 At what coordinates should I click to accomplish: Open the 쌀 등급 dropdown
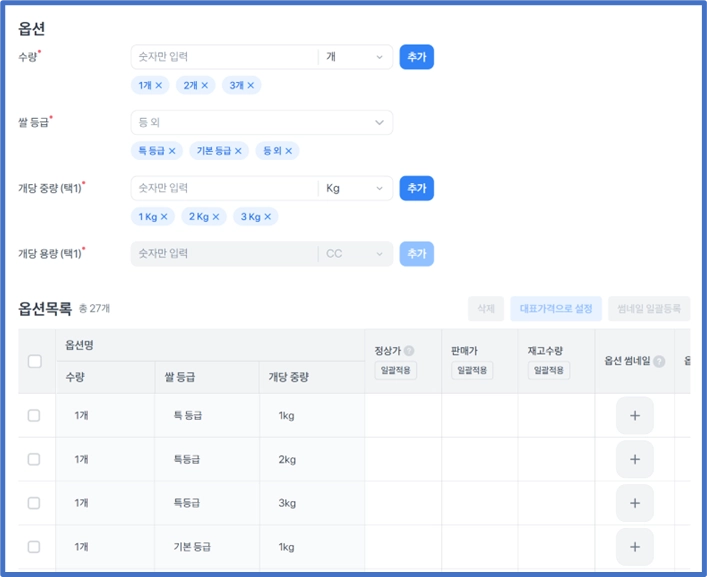[262, 122]
